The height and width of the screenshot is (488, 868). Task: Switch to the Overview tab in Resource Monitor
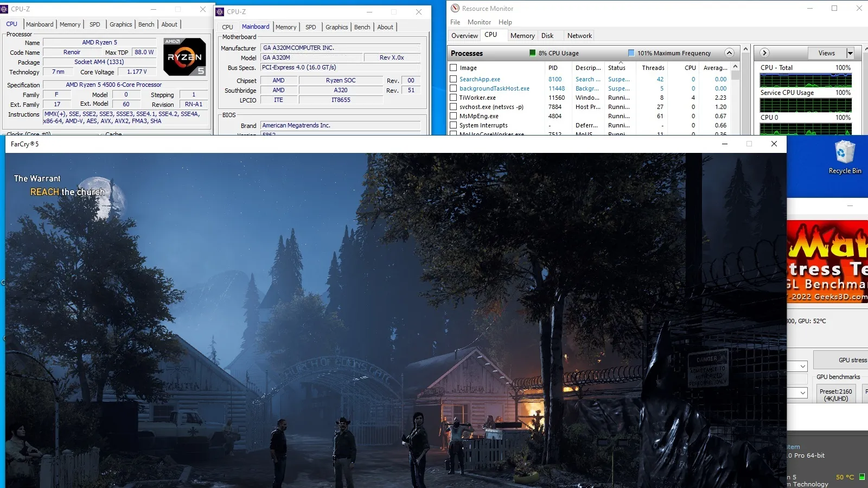pyautogui.click(x=464, y=36)
